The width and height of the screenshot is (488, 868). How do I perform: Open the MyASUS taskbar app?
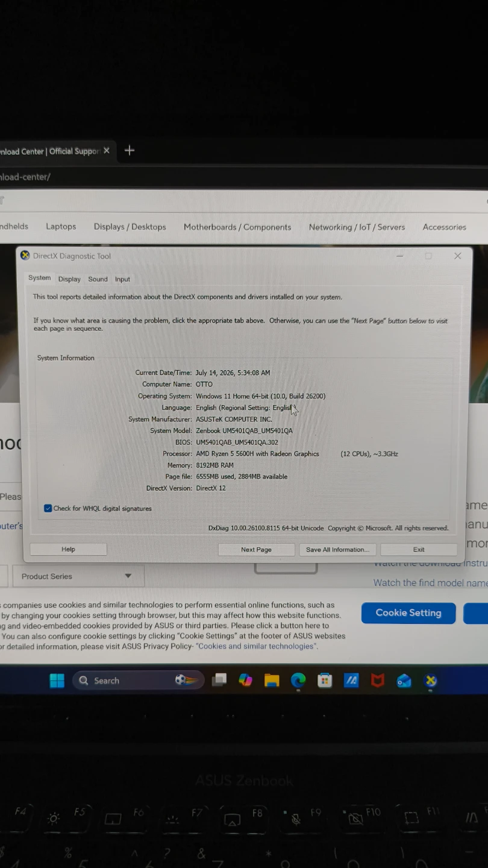point(351,681)
